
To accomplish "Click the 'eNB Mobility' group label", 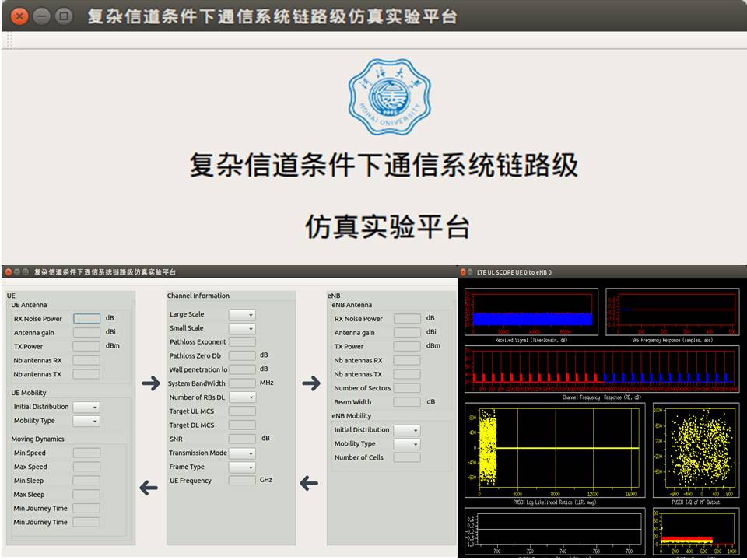I will 352,415.
